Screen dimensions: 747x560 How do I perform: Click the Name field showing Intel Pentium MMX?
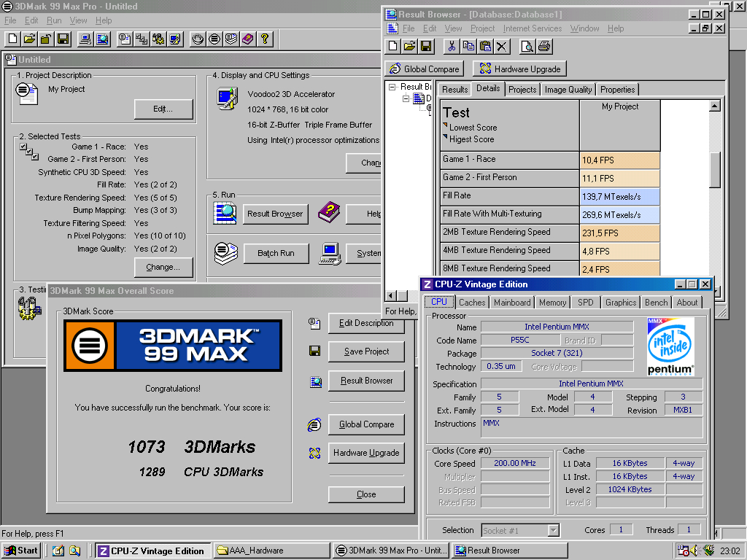click(x=557, y=327)
